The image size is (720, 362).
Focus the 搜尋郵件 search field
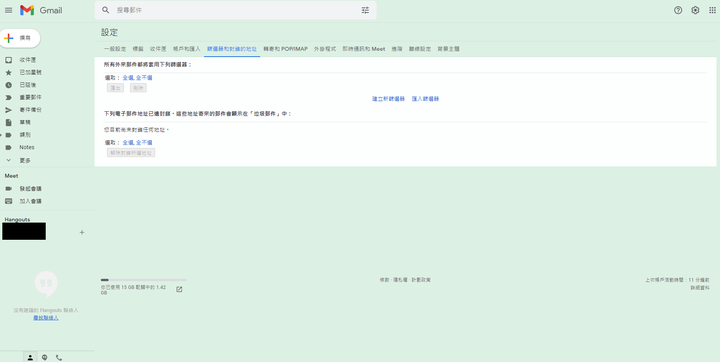(x=235, y=10)
